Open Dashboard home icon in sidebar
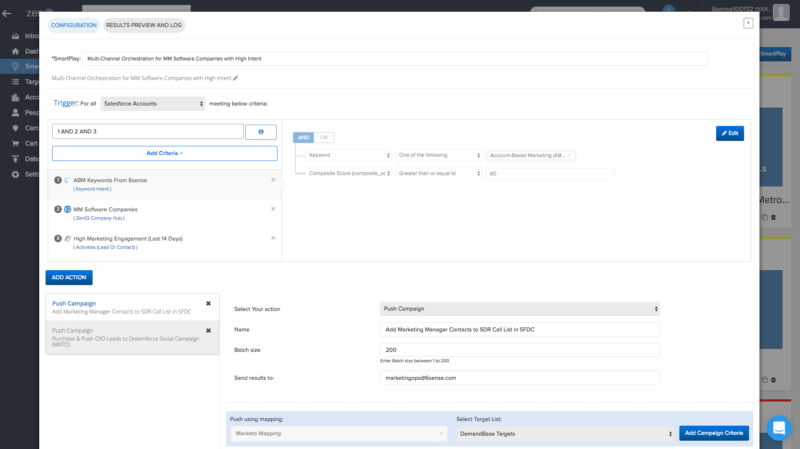800x449 pixels. [15, 52]
